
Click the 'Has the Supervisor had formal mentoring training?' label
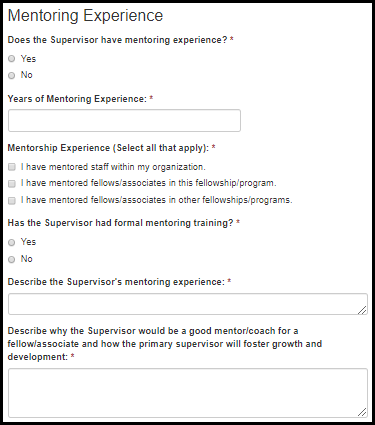coord(120,223)
